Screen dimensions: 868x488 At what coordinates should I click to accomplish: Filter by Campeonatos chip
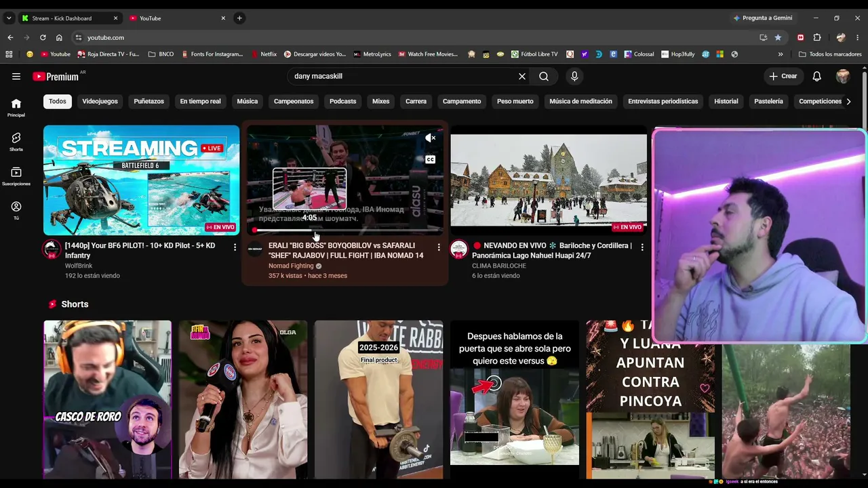294,102
